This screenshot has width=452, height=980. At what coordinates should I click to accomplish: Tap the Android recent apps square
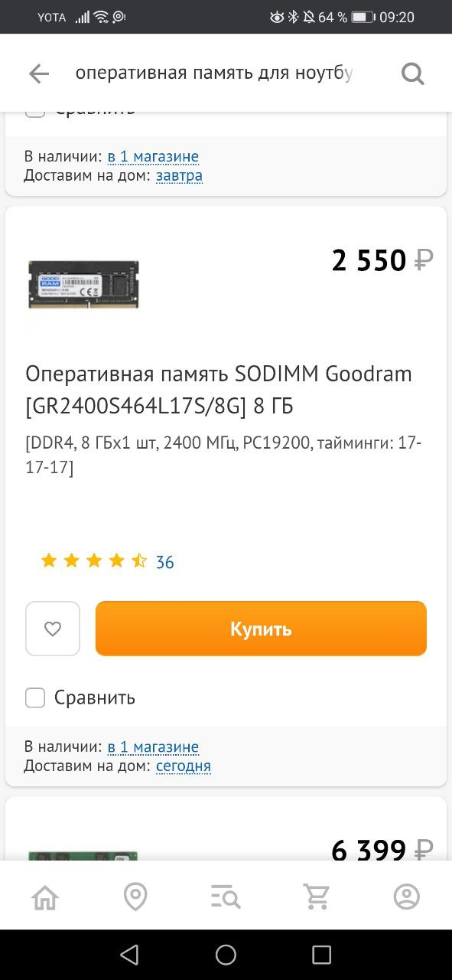(x=322, y=954)
